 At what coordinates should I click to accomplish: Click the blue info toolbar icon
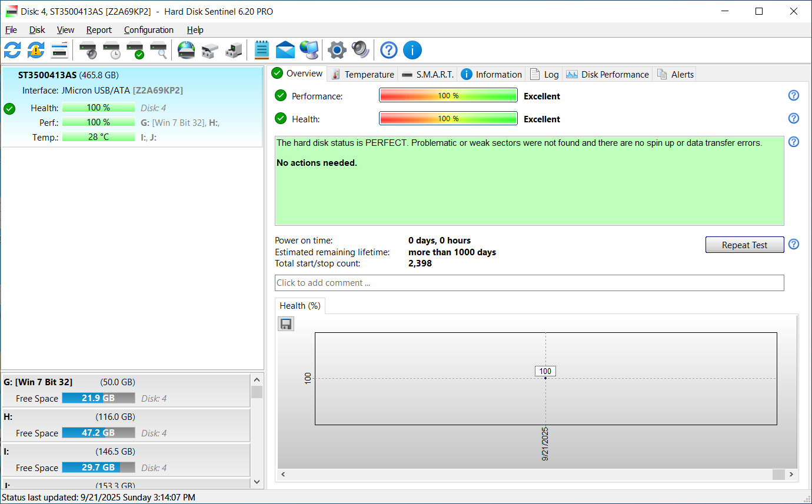click(412, 50)
